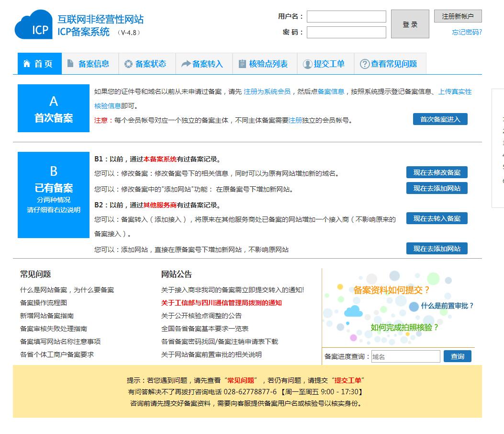Click the arrow icon beside 备案转入

tap(186, 64)
